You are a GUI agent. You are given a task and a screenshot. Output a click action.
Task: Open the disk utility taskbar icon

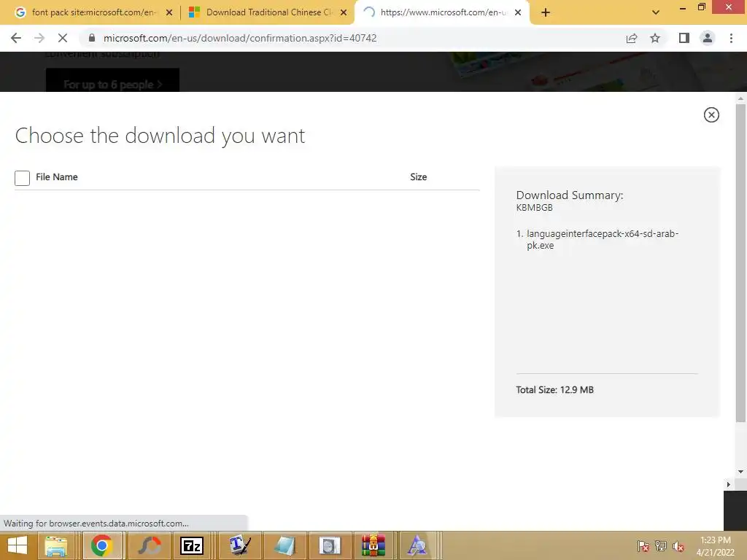[x=329, y=545]
